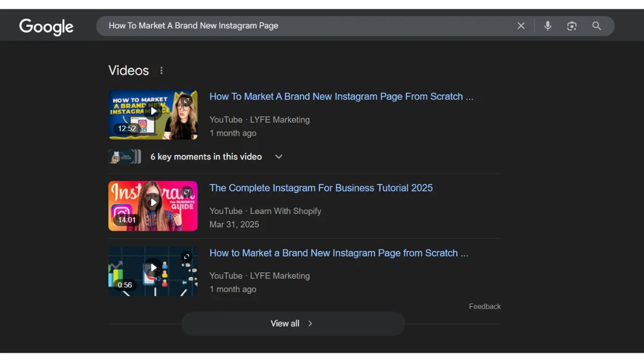Select the Videos section heading
Screen dimensions: 644x362
[x=128, y=70]
